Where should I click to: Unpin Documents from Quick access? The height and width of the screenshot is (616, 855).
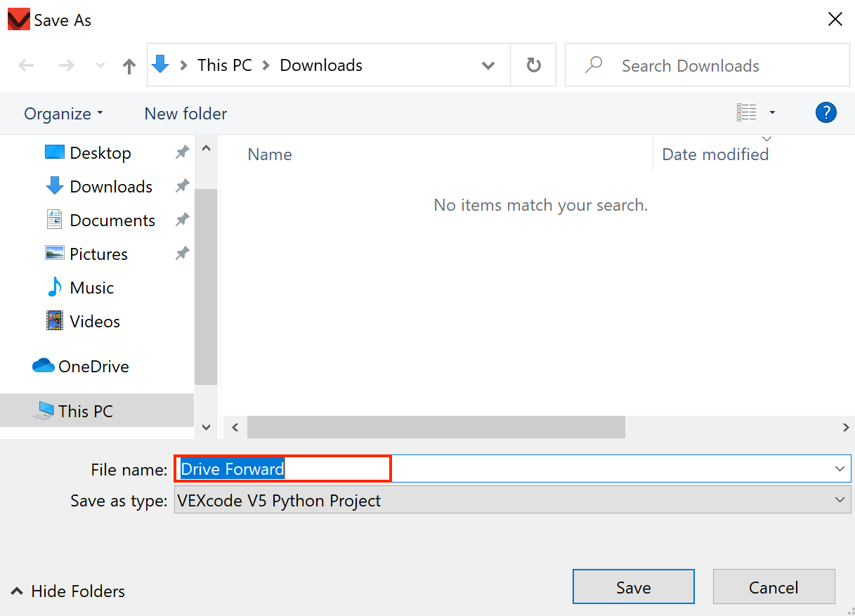(182, 219)
